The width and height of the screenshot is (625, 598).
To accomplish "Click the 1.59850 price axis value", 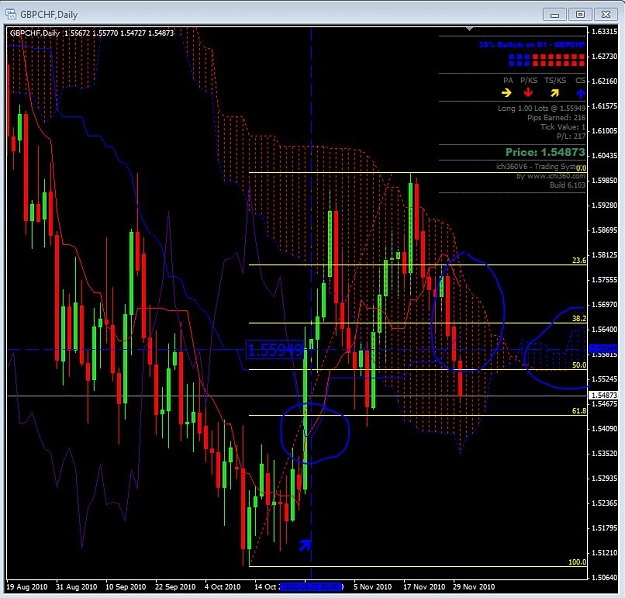I will click(x=604, y=181).
